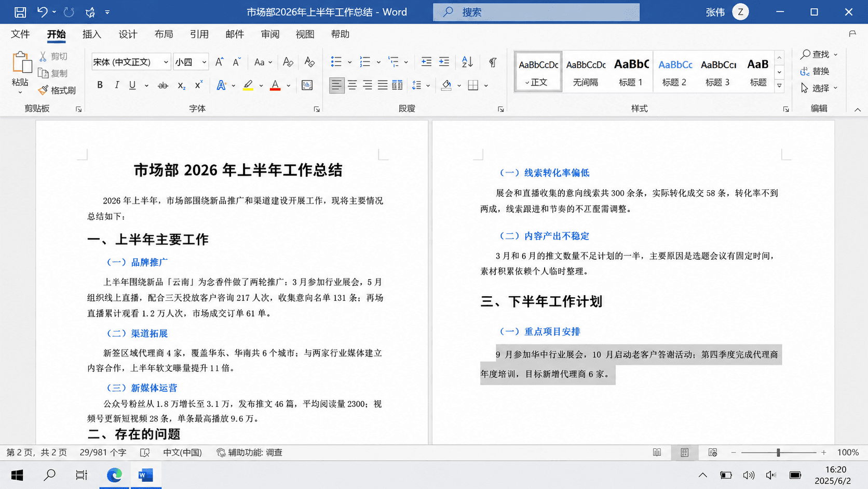Apply borders with the grid icon
The height and width of the screenshot is (489, 868).
[473, 85]
